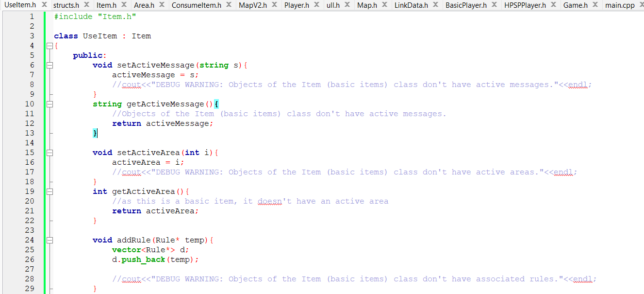Toggle a breakpoint on line number 7
This screenshot has height=294, width=644.
click(32, 74)
